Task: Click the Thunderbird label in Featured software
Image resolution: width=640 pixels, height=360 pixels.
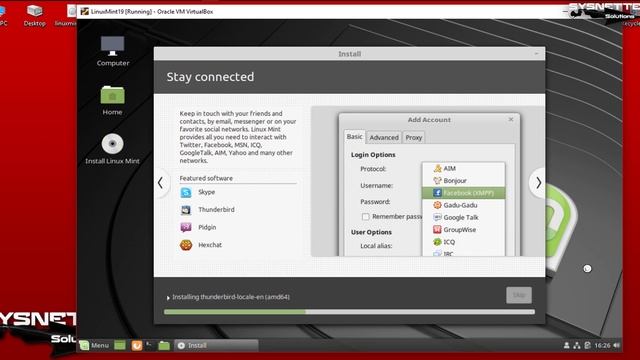Action: click(216, 209)
